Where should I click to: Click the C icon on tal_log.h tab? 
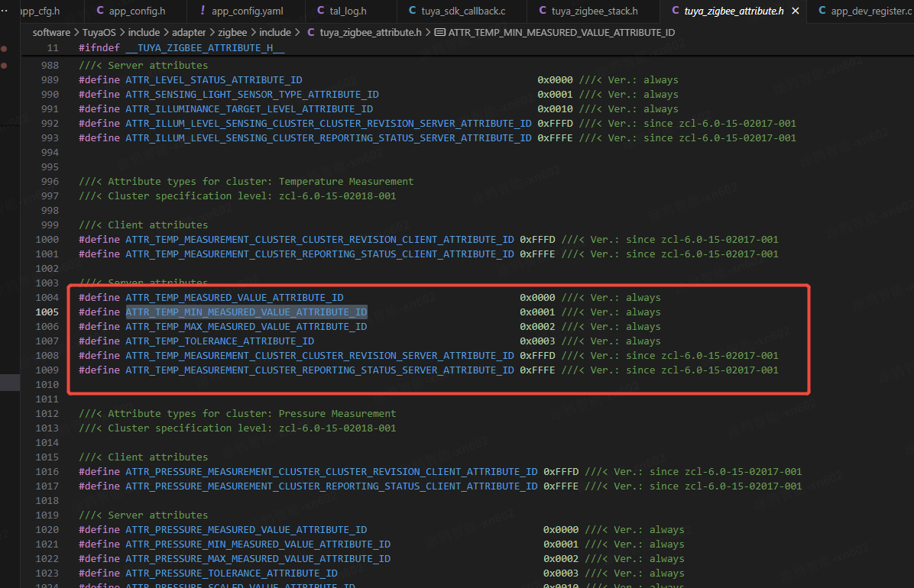point(321,11)
